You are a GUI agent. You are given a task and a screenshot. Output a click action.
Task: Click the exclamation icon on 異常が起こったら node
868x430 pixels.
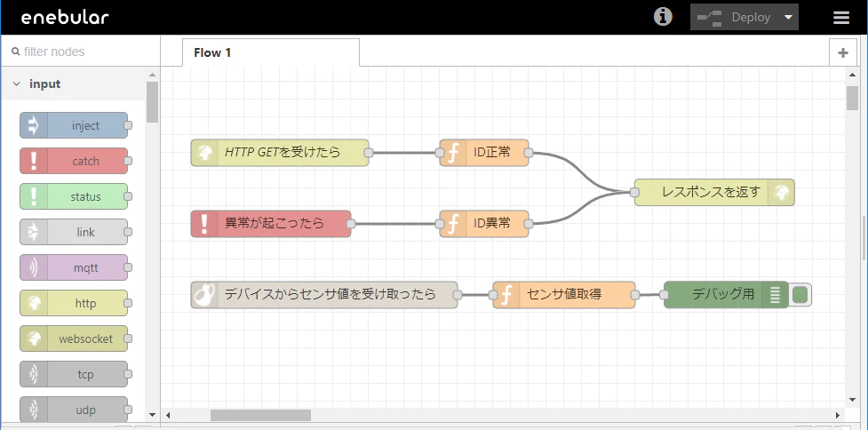coord(204,224)
